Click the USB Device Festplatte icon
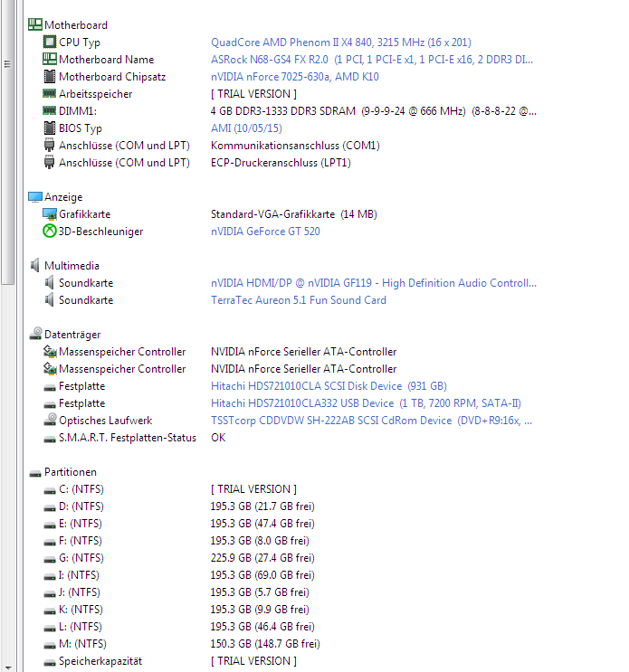629x672 pixels. (50, 405)
